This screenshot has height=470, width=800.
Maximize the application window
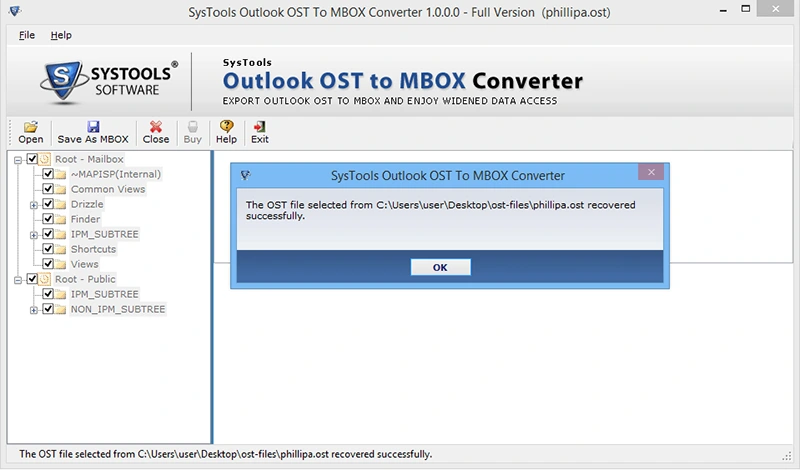click(x=745, y=9)
